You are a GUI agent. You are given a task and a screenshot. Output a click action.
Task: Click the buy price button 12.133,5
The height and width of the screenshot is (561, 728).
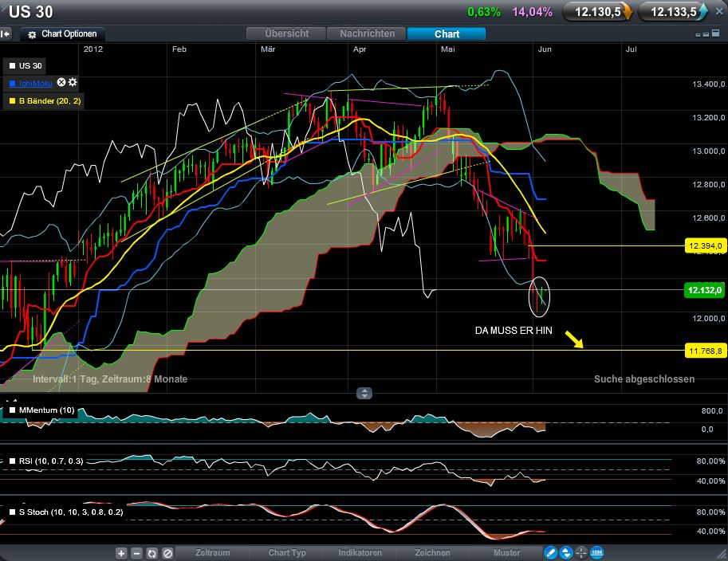tap(673, 12)
